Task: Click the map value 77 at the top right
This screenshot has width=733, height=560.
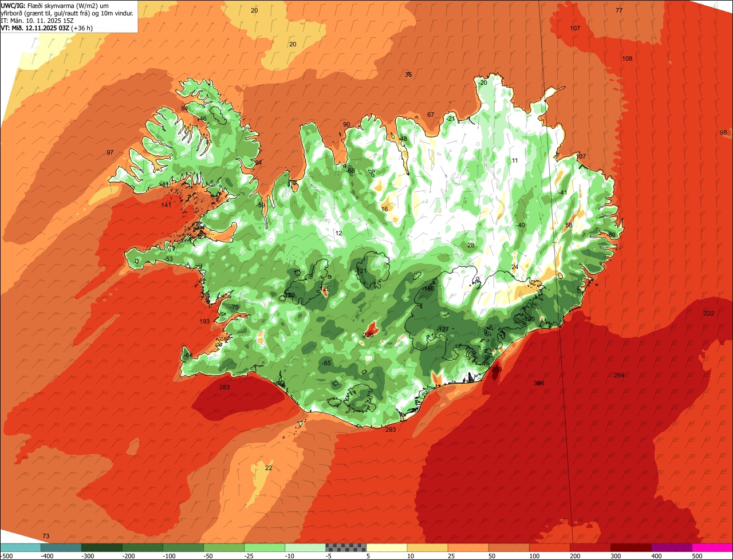Action: pos(619,11)
